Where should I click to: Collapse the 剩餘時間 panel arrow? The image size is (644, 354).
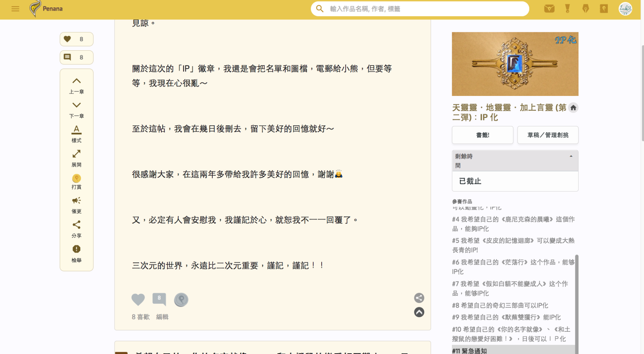tap(571, 156)
